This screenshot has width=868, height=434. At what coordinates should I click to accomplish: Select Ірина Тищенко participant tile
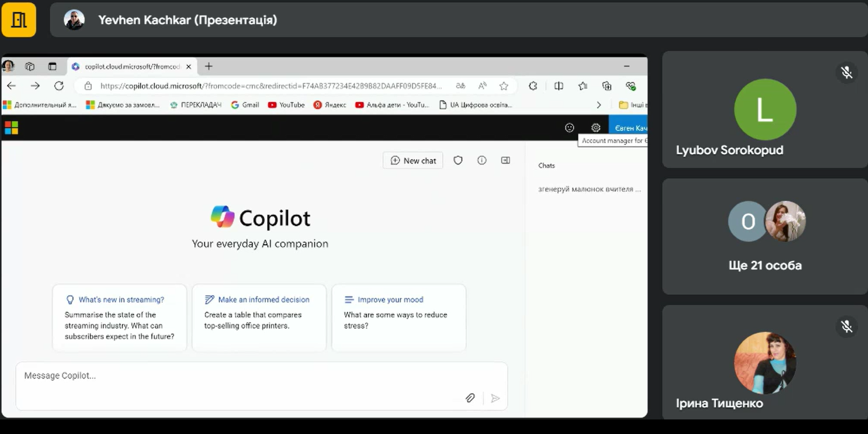[765, 363]
